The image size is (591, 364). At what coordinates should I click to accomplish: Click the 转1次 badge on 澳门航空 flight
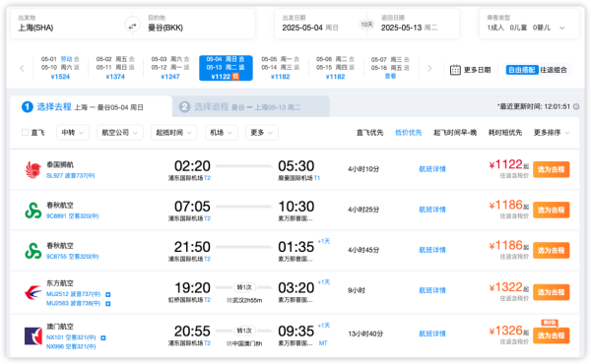click(244, 331)
